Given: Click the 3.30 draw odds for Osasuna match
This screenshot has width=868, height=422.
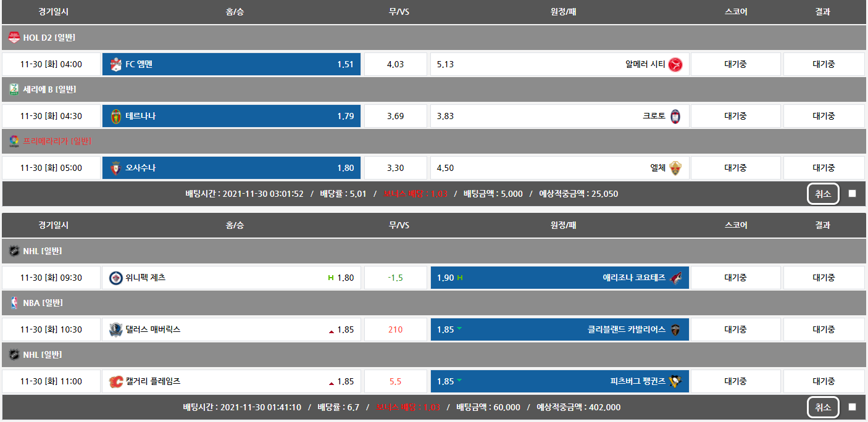Looking at the screenshot, I should pyautogui.click(x=395, y=168).
